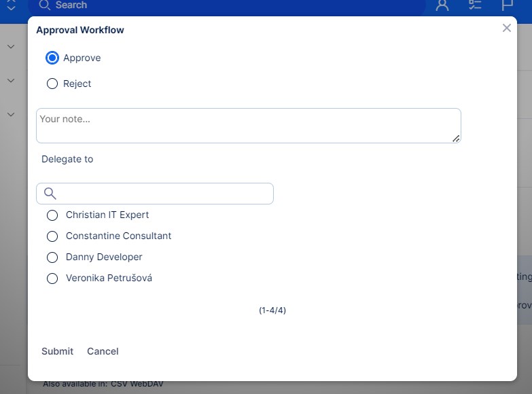Close the Approval Workflow dialog with X
532x394 pixels.
(506, 28)
